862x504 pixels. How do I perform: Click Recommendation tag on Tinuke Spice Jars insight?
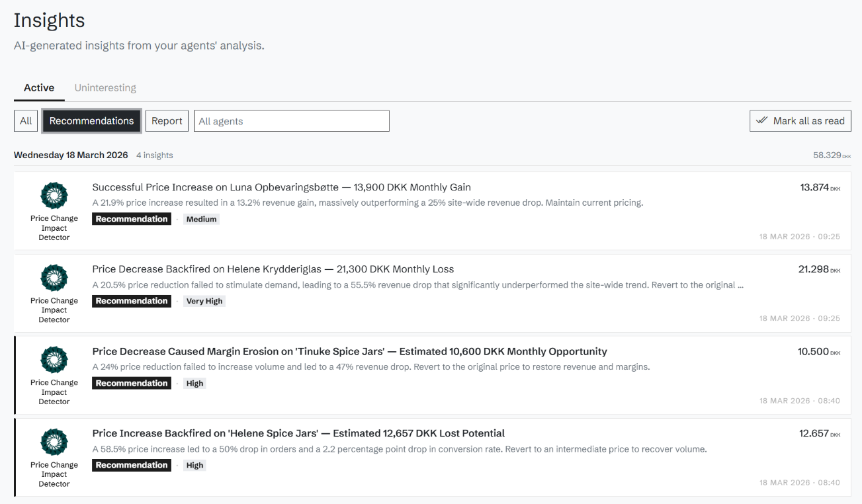132,383
